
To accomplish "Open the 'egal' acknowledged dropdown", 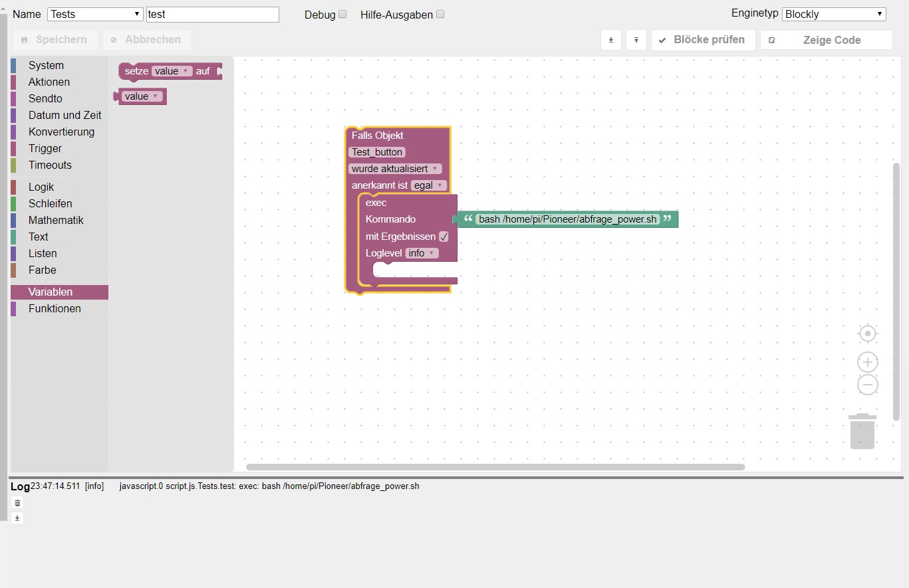I will pyautogui.click(x=428, y=185).
